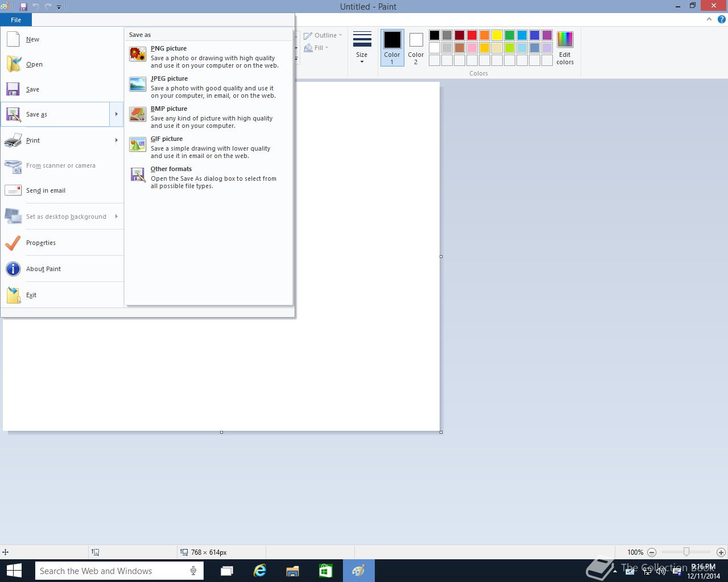Choose Open from File menu
The width and height of the screenshot is (728, 582).
click(62, 64)
